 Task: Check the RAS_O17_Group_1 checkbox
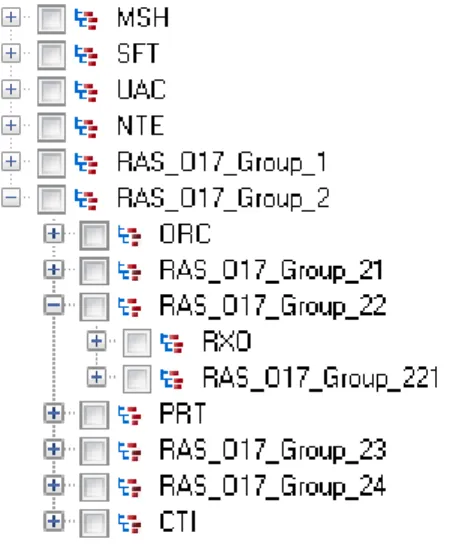[52, 163]
